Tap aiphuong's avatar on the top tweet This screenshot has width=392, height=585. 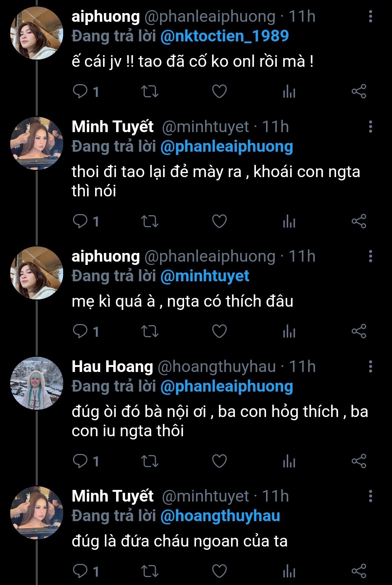(37, 33)
